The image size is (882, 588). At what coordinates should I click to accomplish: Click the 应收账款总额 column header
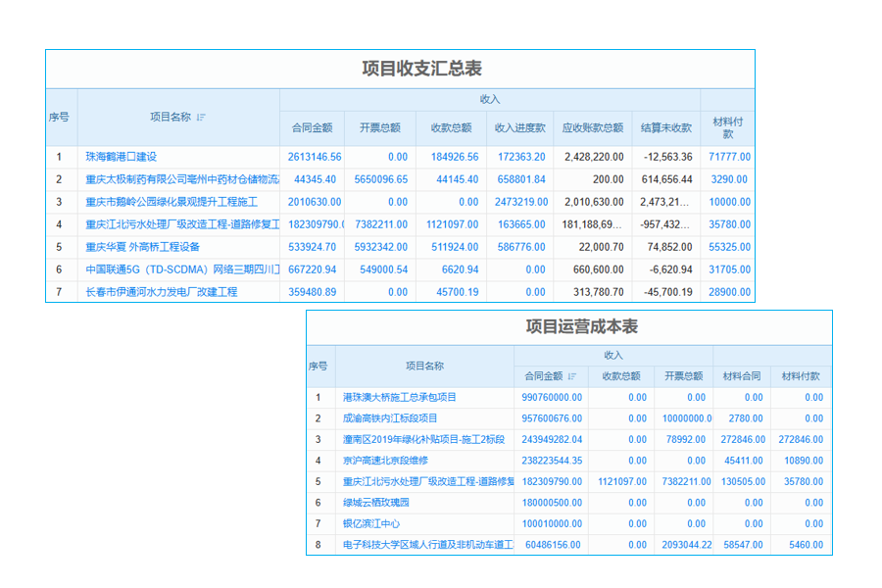(x=589, y=125)
